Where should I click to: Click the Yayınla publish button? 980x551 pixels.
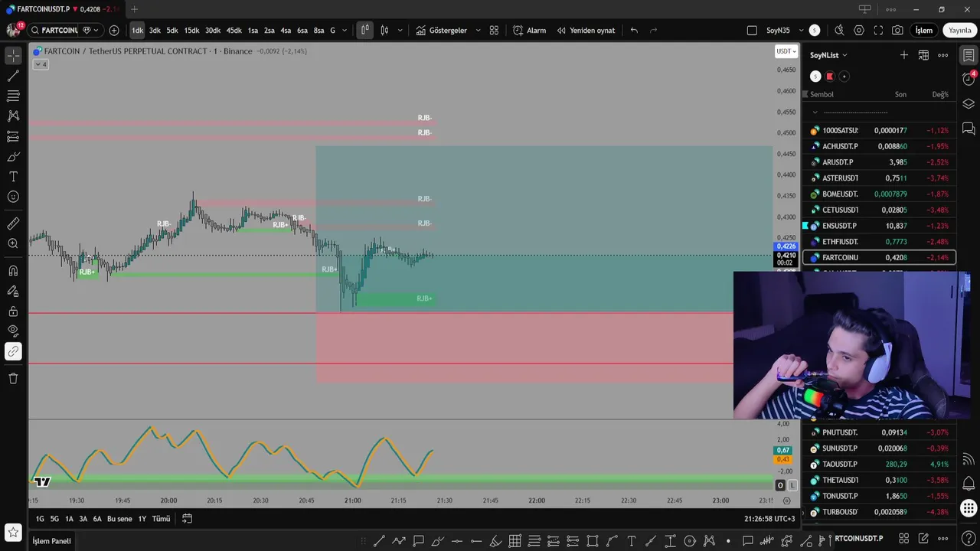coord(960,31)
